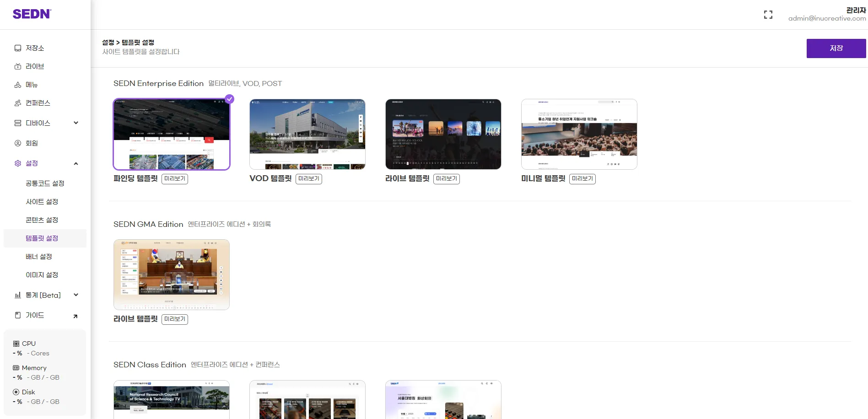Screen dimensions: 868x419
Task: Click the purple 저장 save button
Action: tap(836, 48)
